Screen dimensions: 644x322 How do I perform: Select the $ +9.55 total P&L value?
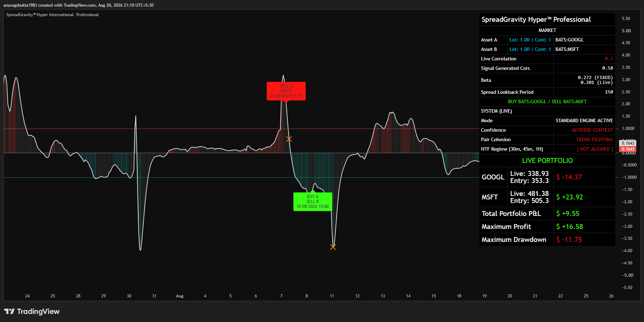[x=567, y=214]
